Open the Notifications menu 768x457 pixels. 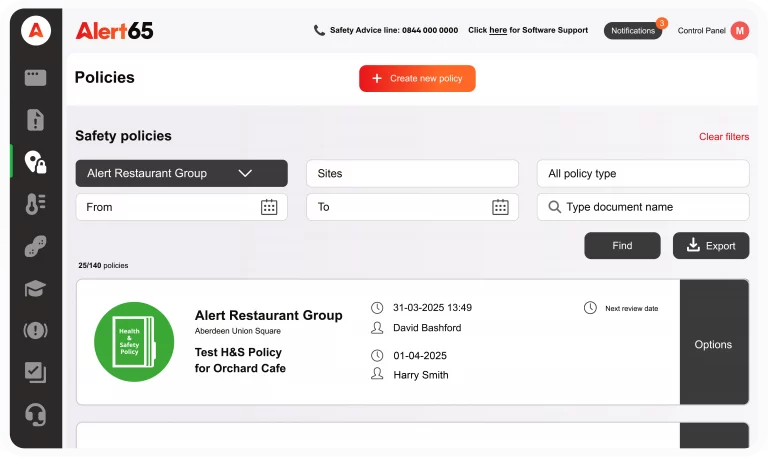tap(633, 31)
